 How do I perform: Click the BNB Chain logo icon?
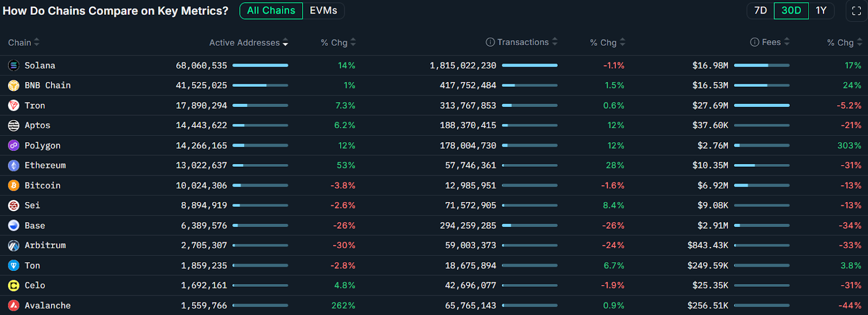point(14,86)
